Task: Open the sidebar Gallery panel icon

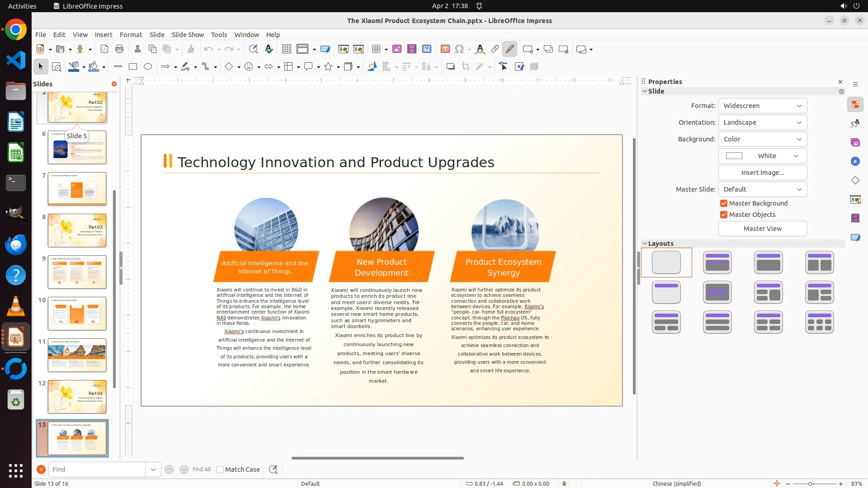Action: [855, 143]
